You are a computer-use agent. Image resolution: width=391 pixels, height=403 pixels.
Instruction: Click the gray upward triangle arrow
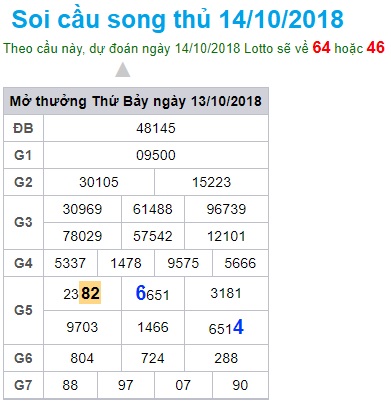[122, 70]
